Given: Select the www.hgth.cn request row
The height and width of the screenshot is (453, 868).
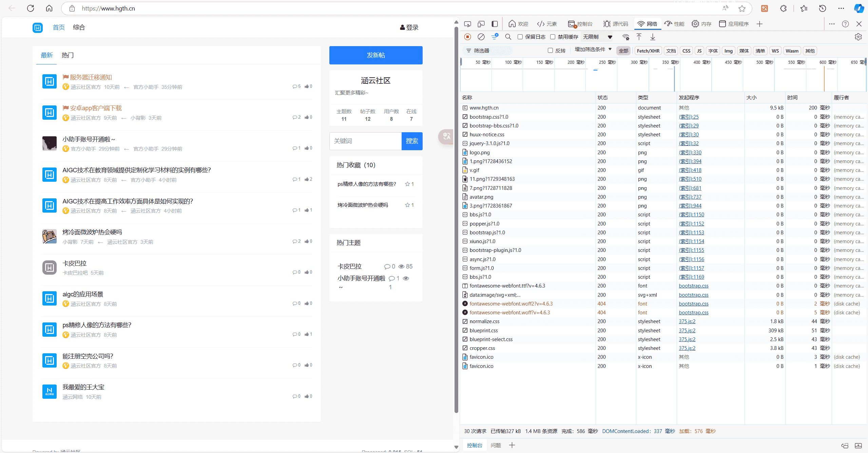Looking at the screenshot, I should tap(663, 108).
